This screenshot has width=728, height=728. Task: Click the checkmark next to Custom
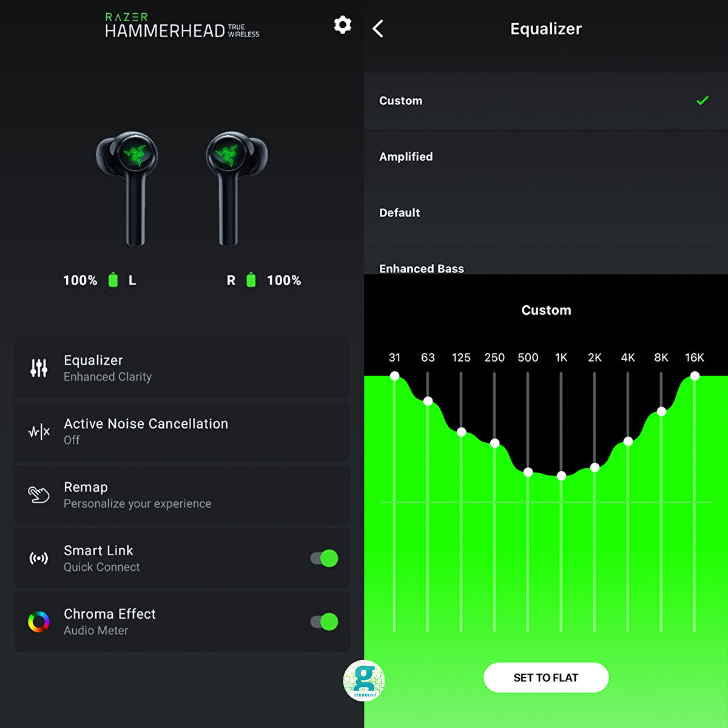pyautogui.click(x=703, y=100)
